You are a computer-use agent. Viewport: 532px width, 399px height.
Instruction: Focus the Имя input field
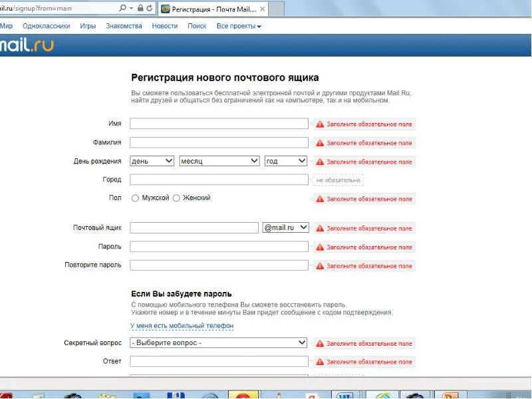[x=219, y=124]
